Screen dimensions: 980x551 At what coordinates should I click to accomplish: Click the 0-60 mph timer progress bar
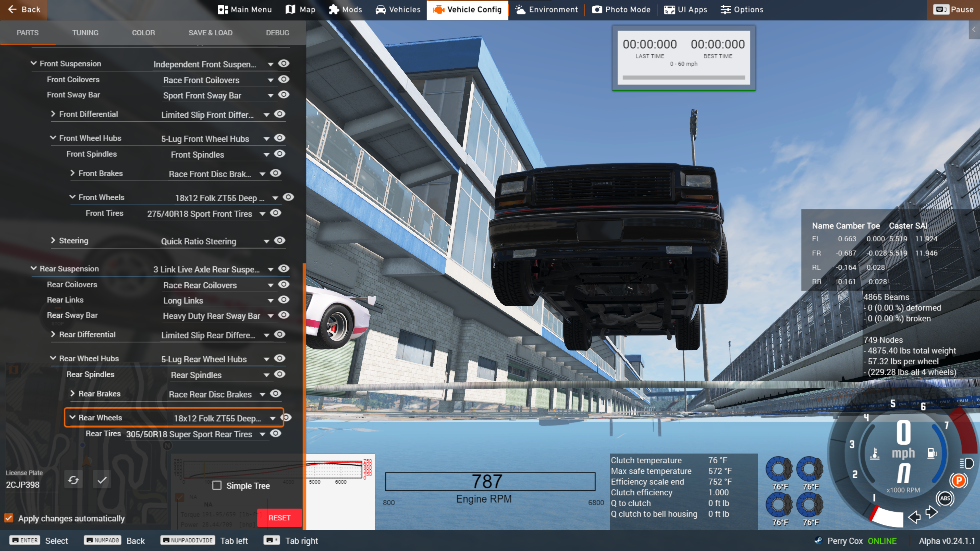pyautogui.click(x=684, y=77)
